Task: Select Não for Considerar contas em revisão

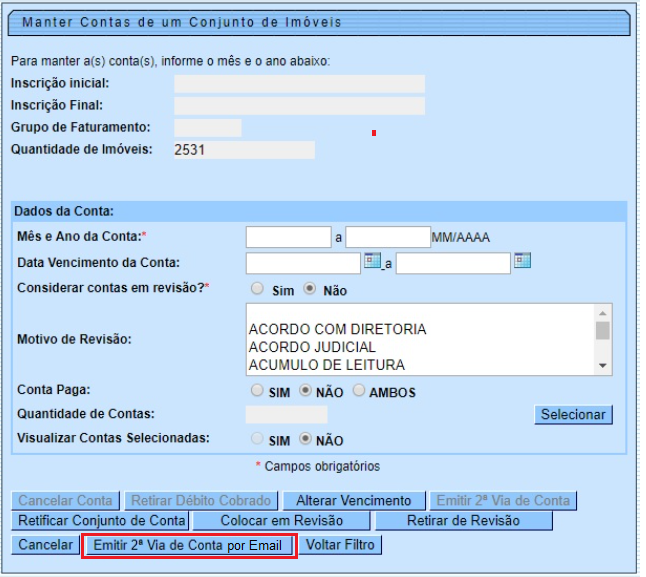Action: [x=309, y=289]
